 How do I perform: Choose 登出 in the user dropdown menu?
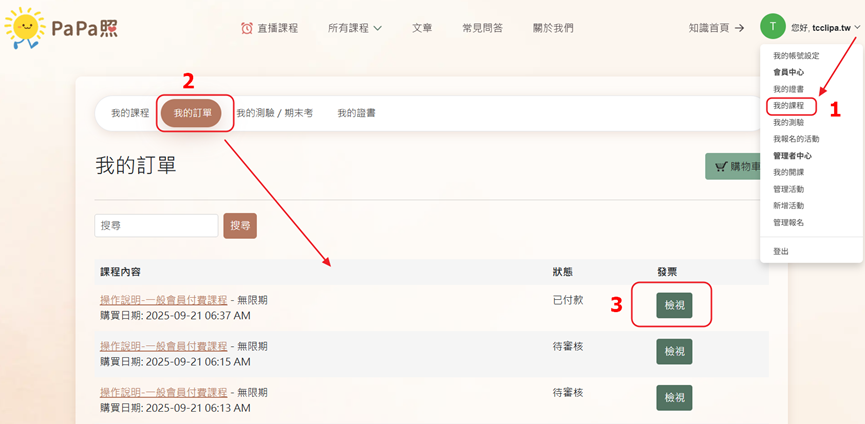point(781,251)
